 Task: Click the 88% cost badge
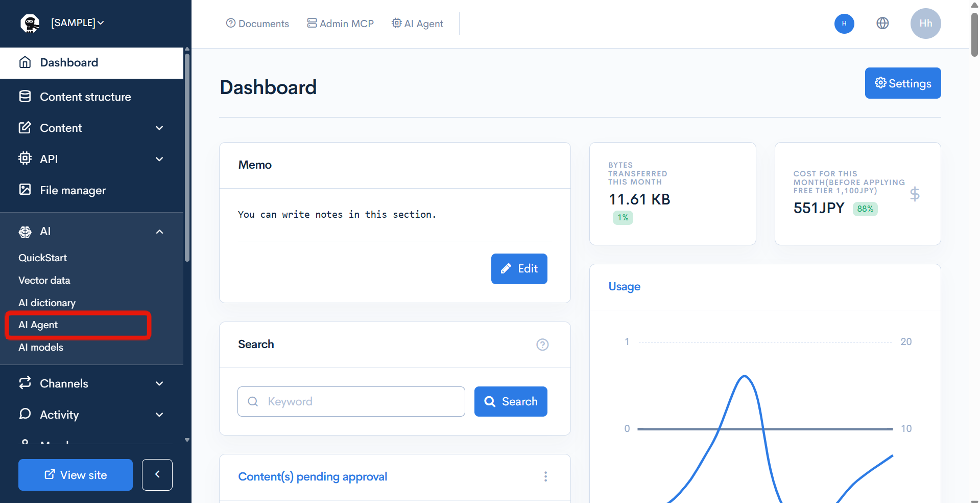click(x=865, y=209)
